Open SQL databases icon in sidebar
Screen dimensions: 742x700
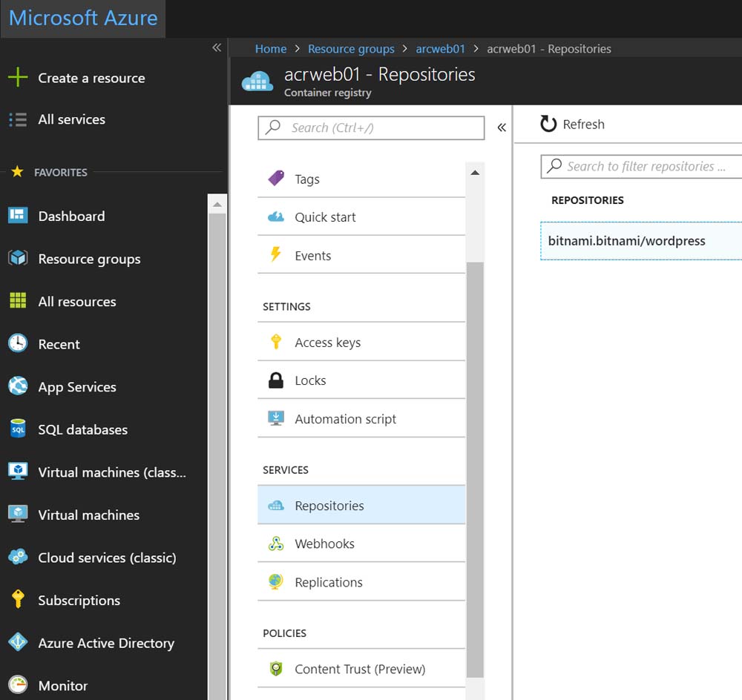click(17, 429)
